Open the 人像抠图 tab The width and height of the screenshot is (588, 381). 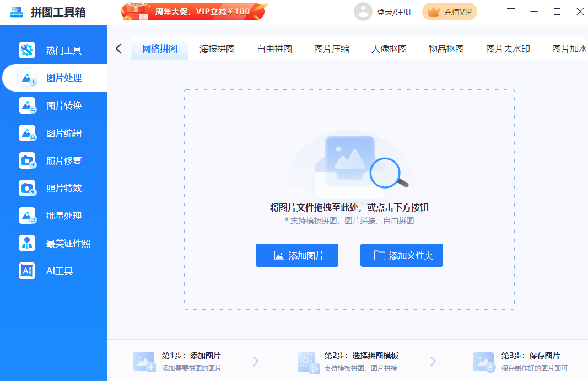pyautogui.click(x=389, y=49)
